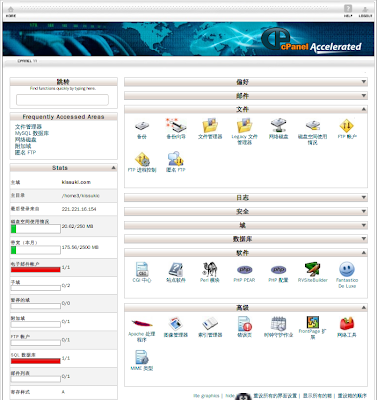Screen dimensions: 377x400
Task: Open the 文件管理器 file manager icon
Action: tap(210, 125)
